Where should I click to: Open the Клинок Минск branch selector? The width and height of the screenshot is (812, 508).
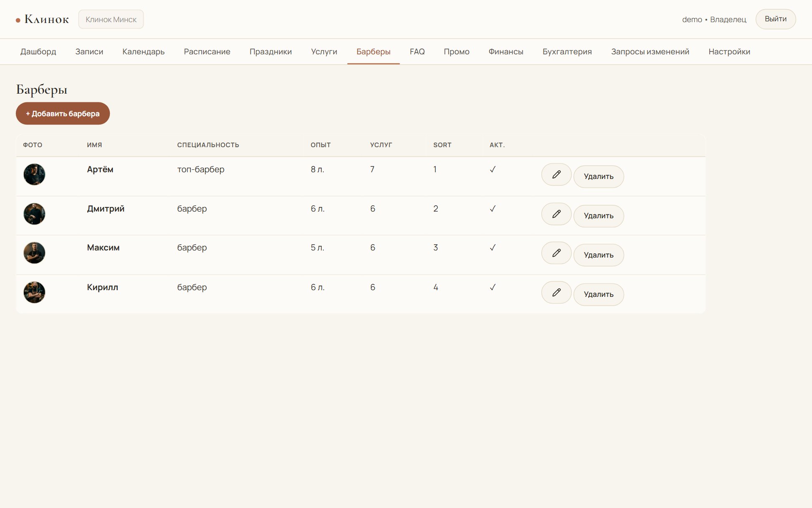click(111, 19)
